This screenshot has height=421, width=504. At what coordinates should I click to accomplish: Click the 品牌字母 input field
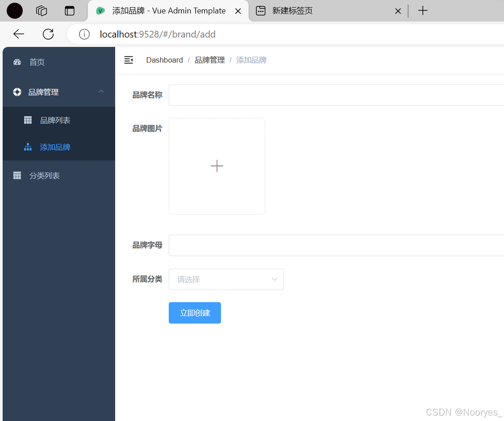click(x=312, y=245)
